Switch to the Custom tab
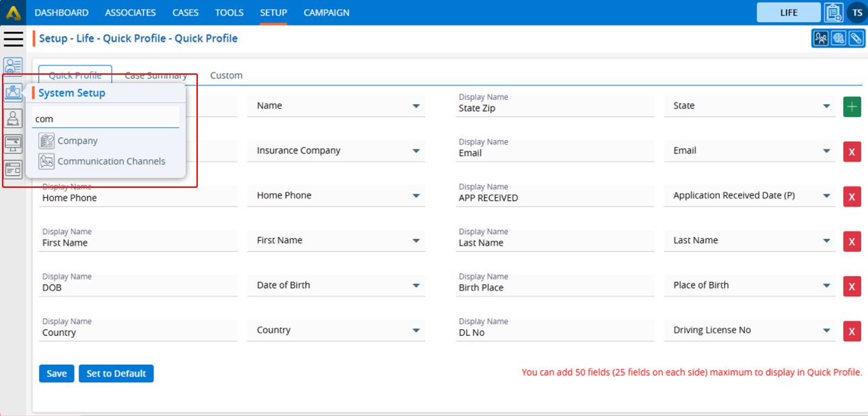868x416 pixels. (x=226, y=75)
